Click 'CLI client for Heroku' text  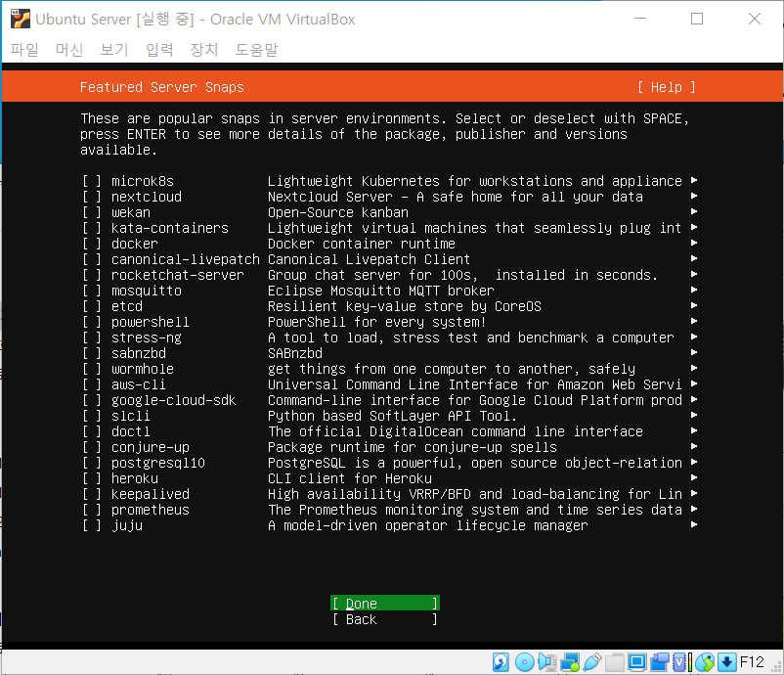(x=350, y=478)
